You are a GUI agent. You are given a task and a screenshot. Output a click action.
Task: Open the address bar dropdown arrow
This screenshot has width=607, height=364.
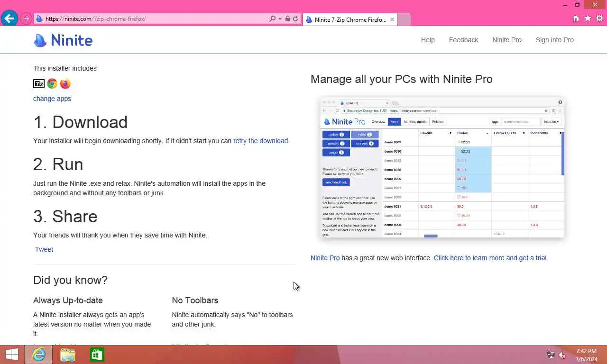pos(280,19)
